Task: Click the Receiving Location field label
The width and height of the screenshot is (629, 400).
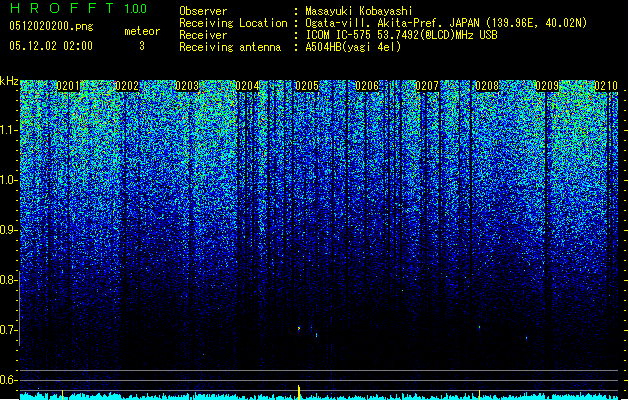Action: click(x=233, y=23)
